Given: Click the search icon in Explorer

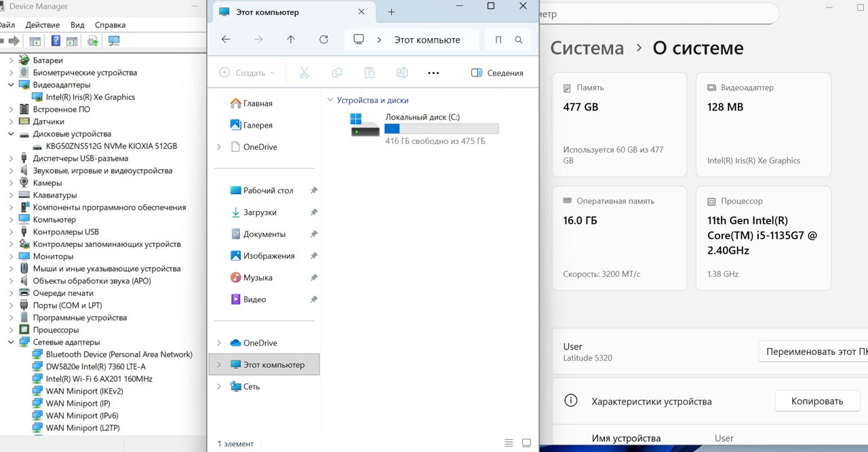Looking at the screenshot, I should click(519, 40).
